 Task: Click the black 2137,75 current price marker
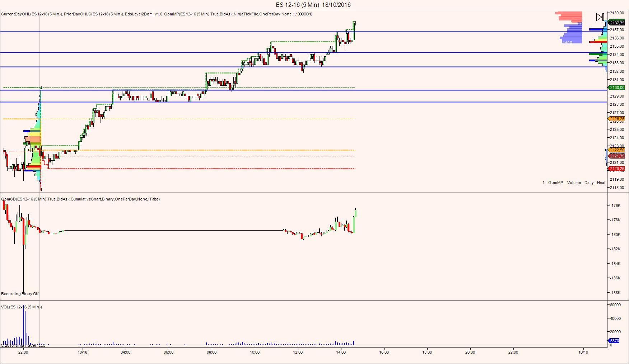pyautogui.click(x=617, y=23)
